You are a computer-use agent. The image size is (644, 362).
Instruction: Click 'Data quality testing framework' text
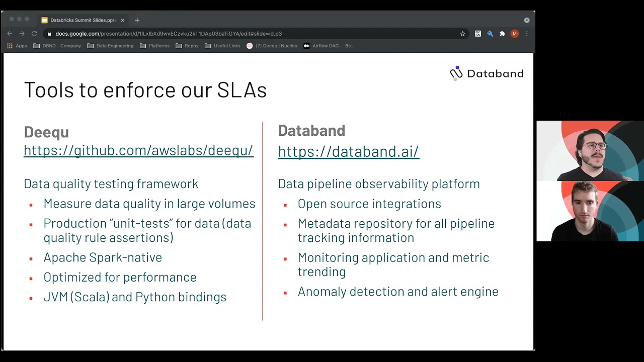click(111, 184)
